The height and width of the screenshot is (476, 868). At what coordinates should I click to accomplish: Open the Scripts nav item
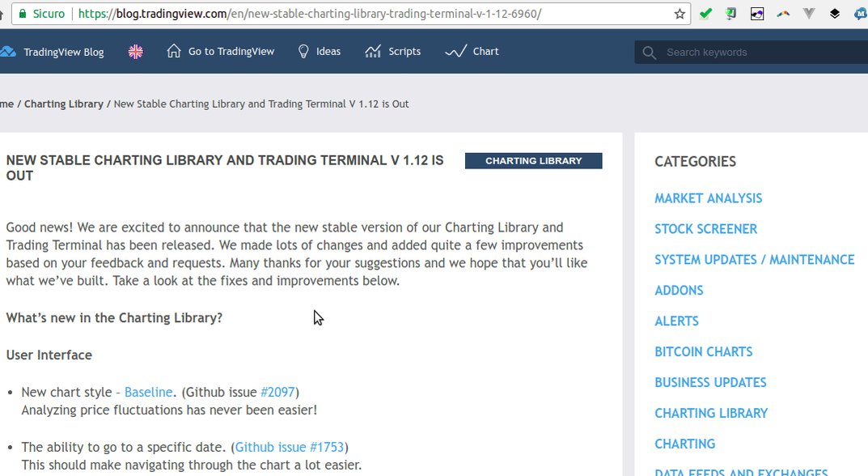click(404, 52)
